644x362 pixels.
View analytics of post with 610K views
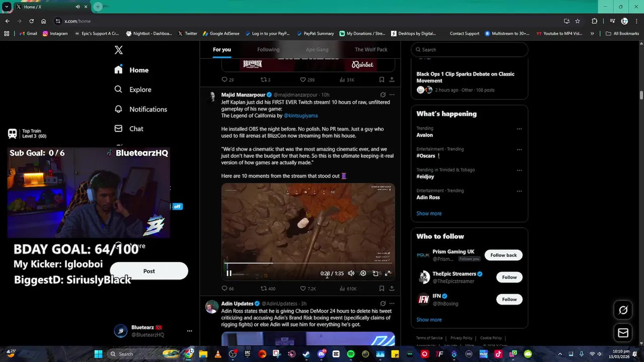(x=348, y=289)
